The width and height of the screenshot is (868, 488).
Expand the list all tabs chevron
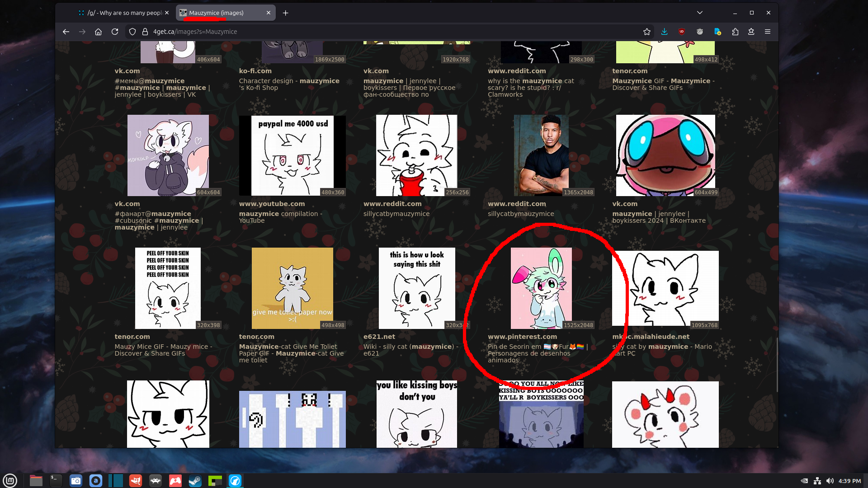699,13
